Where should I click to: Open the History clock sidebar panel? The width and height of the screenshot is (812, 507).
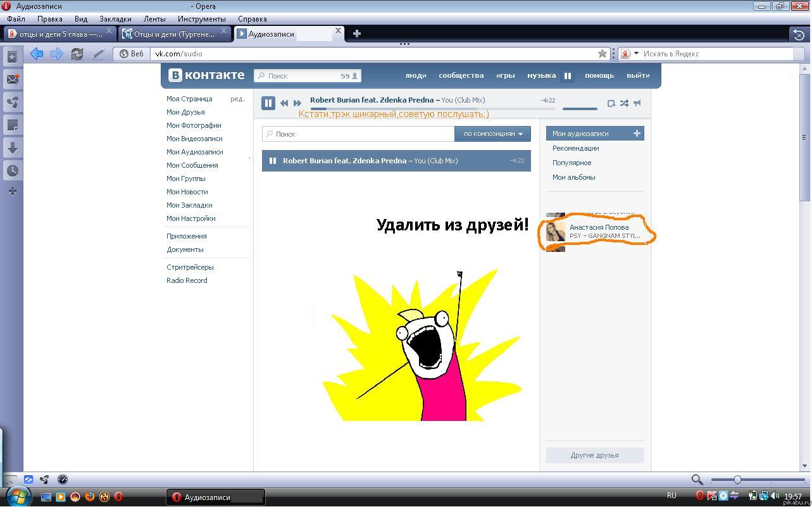tap(12, 170)
